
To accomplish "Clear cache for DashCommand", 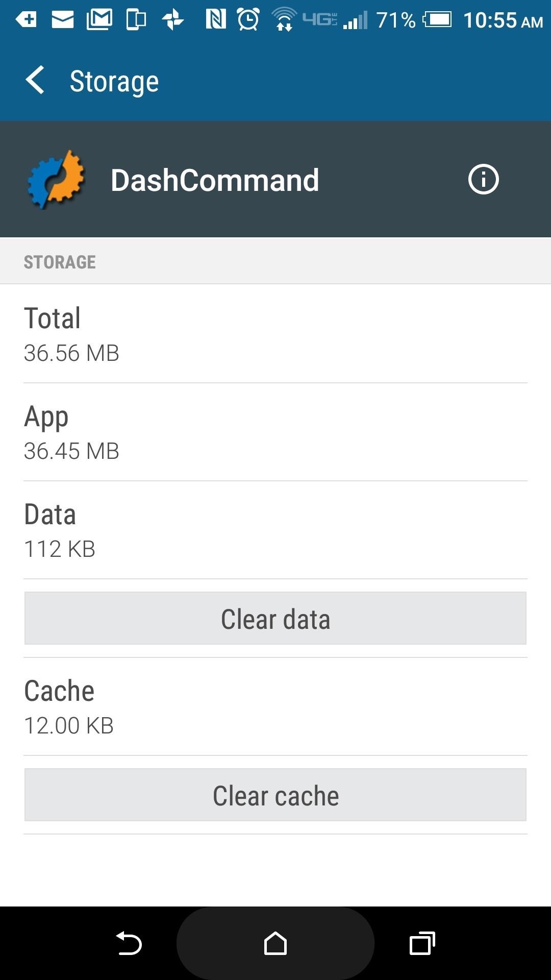I will (x=275, y=795).
